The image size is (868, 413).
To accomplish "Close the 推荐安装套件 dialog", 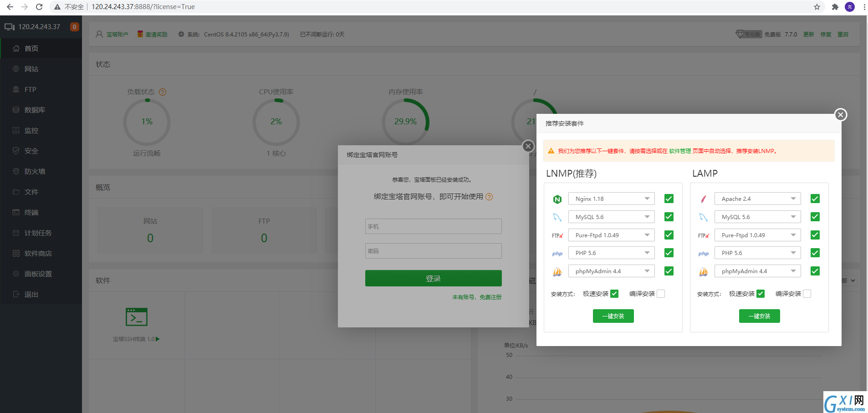I will pyautogui.click(x=841, y=115).
